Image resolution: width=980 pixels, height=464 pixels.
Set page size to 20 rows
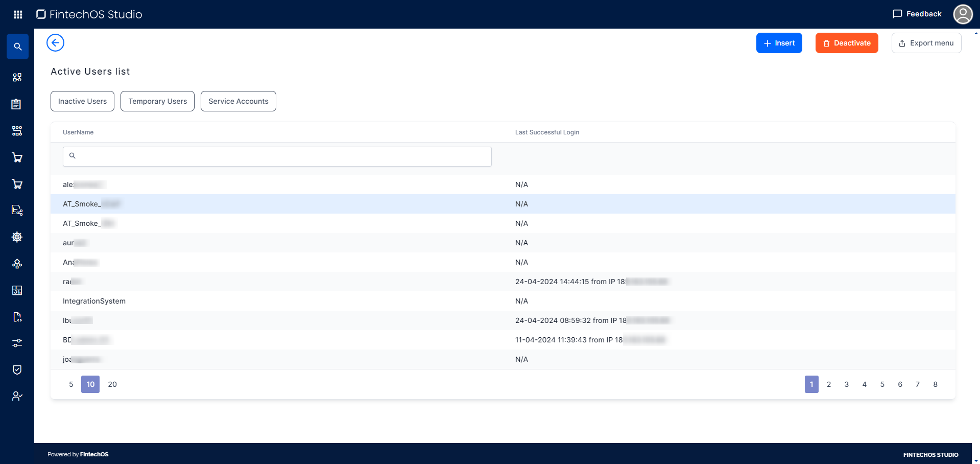point(112,384)
